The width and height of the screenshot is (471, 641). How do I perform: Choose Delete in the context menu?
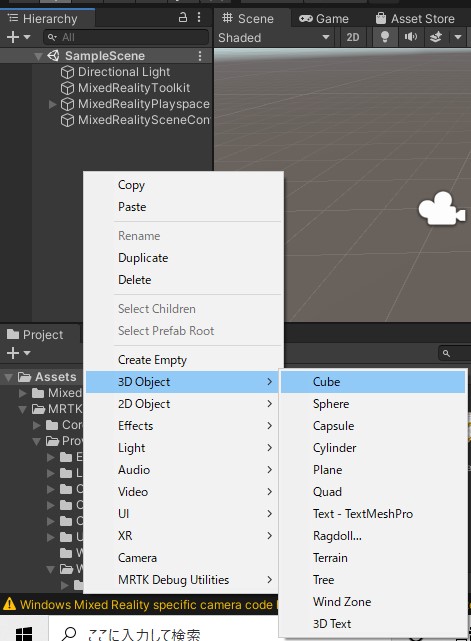pos(183,280)
